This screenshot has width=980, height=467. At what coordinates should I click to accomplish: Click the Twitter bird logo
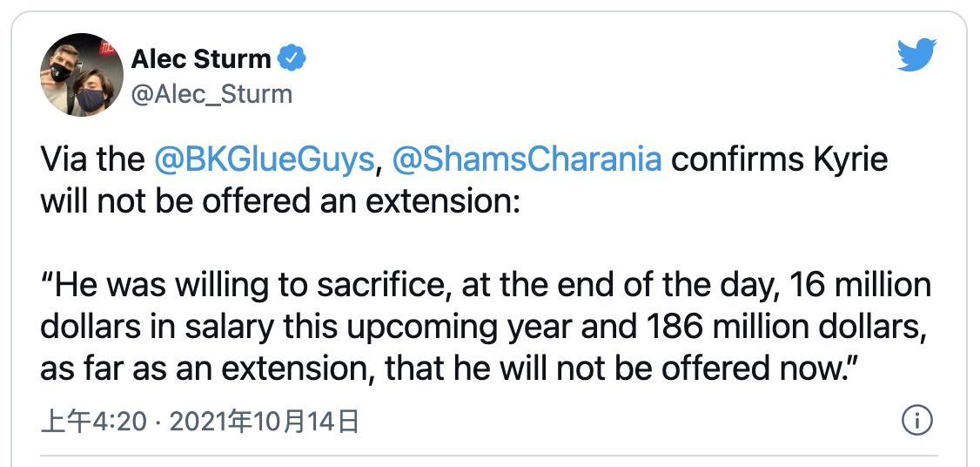pos(916,55)
